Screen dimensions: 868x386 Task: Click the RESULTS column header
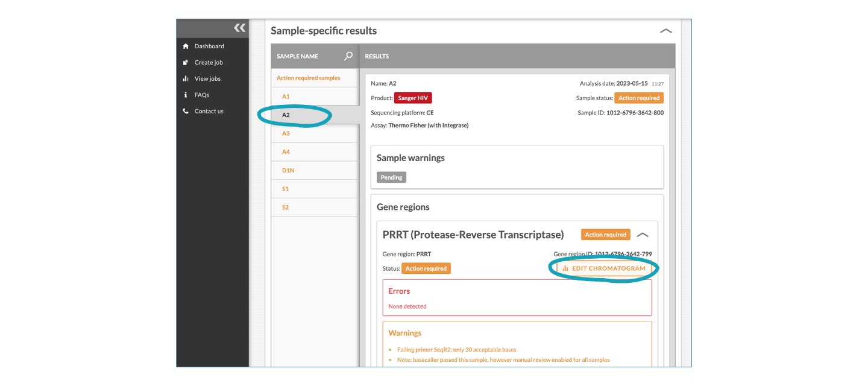[377, 56]
